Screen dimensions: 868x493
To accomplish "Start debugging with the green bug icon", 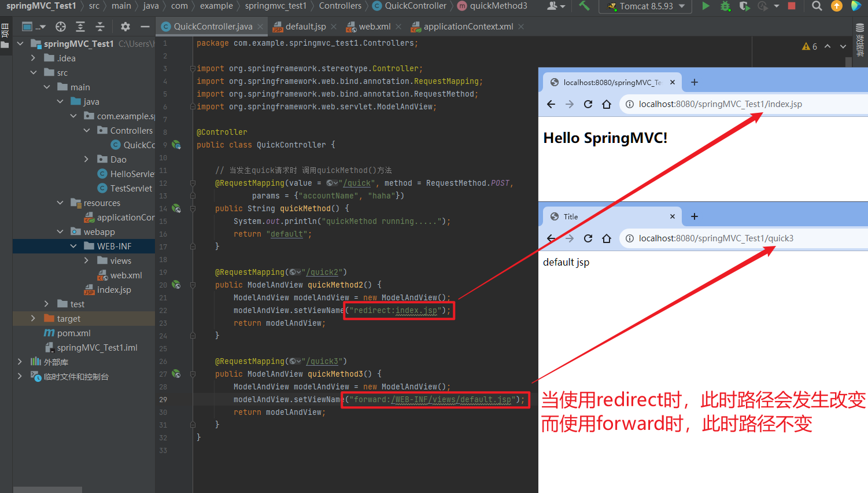I will (725, 6).
